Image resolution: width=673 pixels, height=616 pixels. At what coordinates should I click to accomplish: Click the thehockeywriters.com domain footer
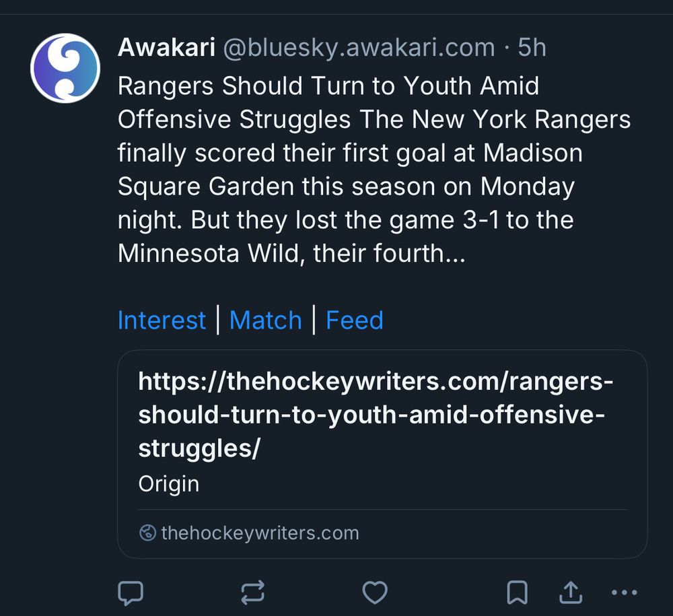tap(260, 533)
